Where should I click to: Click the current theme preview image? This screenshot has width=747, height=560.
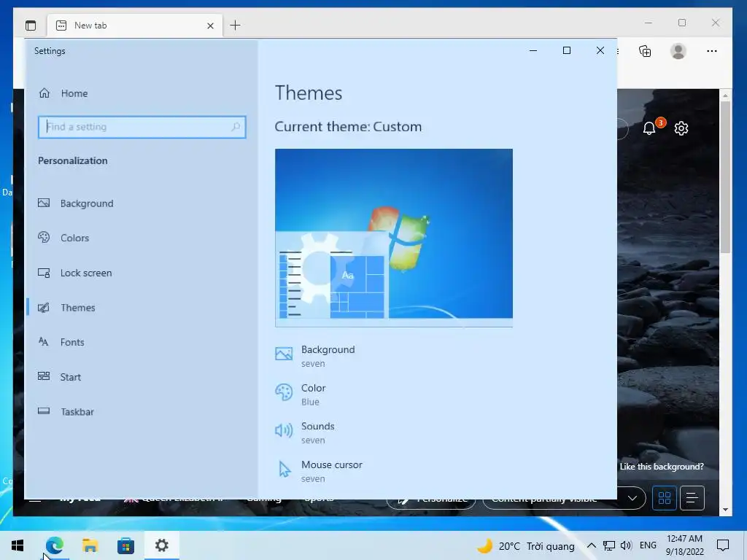(x=393, y=238)
